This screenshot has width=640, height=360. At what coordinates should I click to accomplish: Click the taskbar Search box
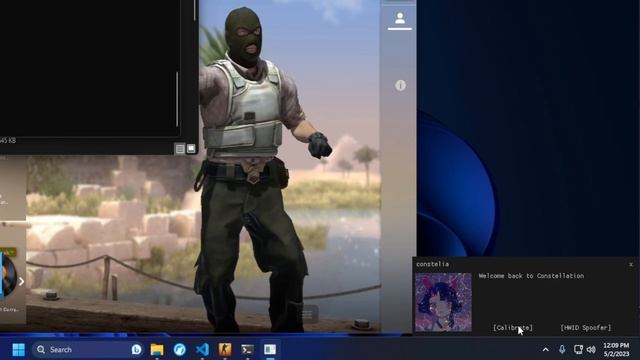[87, 349]
